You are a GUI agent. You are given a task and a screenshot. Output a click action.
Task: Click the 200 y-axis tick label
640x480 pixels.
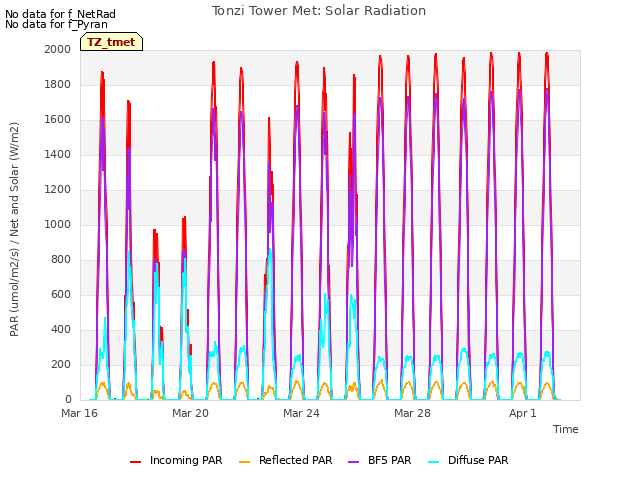pos(61,364)
